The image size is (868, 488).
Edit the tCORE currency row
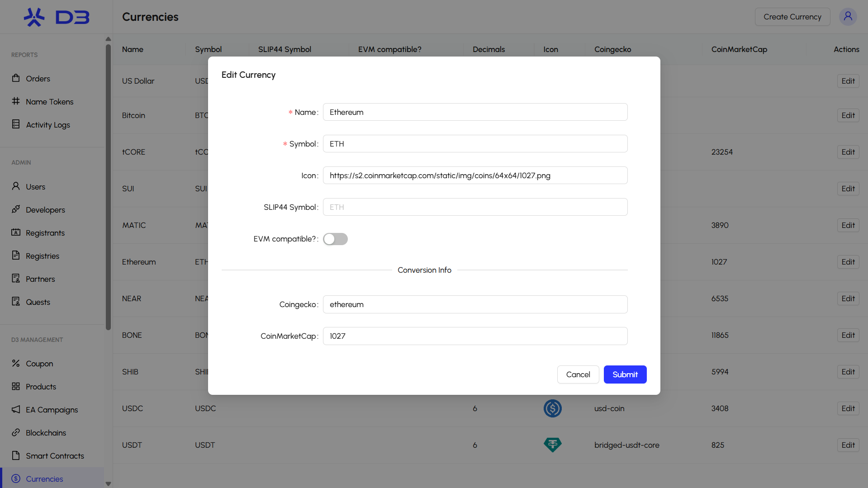tap(848, 152)
